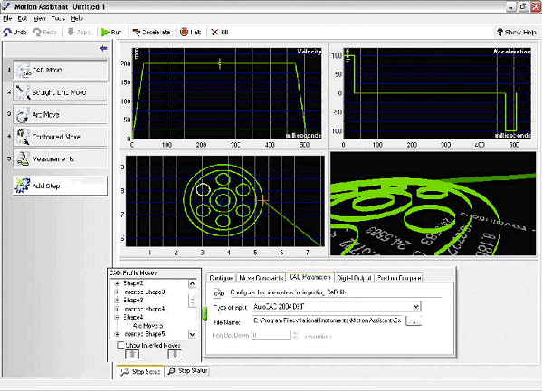The image size is (543, 392).
Task: Open the Type of Input dropdown
Action: (x=415, y=307)
